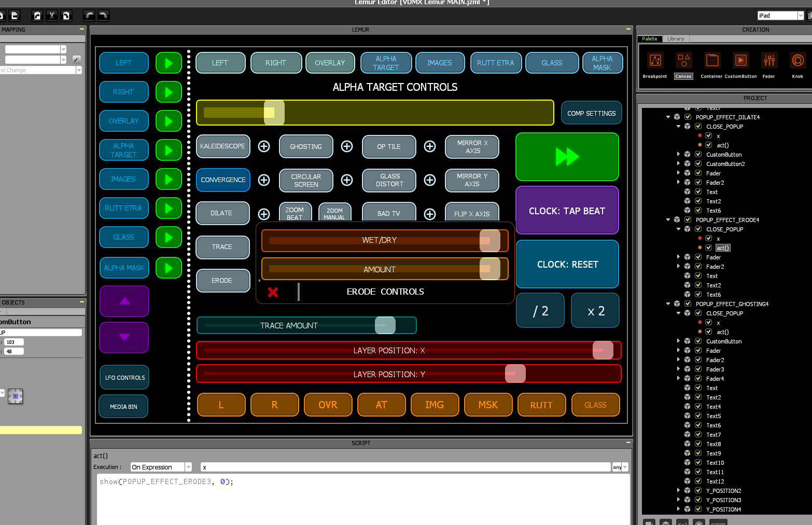Toggle the checkbox for Fader4

pyautogui.click(x=698, y=379)
